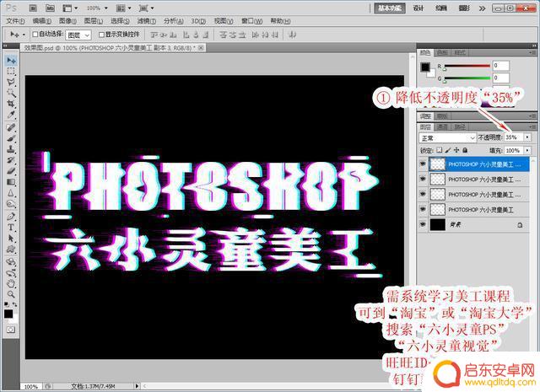Select the Move tool
Viewport: 540px width, 392px height.
tap(11, 61)
